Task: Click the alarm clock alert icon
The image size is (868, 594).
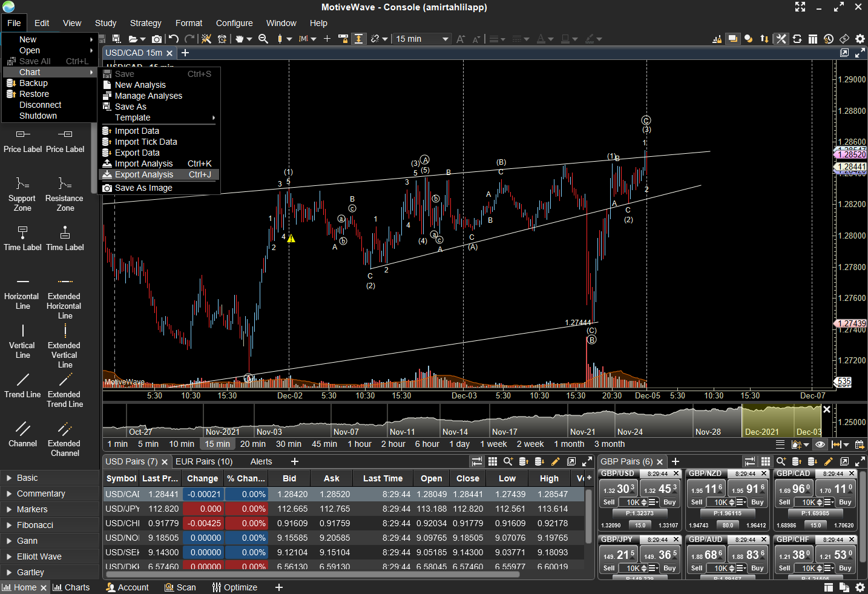Action: pos(222,39)
